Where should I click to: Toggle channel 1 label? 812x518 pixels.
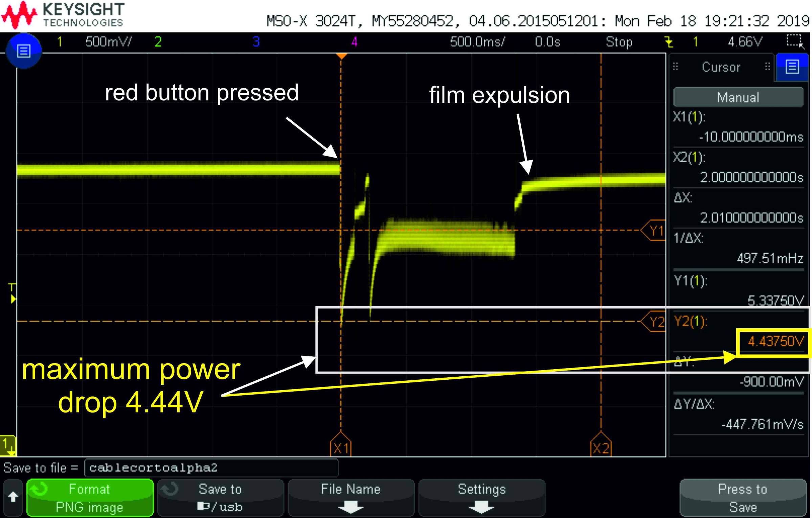click(60, 42)
